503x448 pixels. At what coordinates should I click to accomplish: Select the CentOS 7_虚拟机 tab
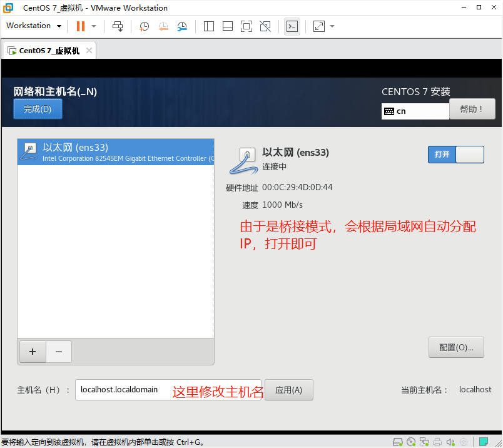click(x=49, y=51)
